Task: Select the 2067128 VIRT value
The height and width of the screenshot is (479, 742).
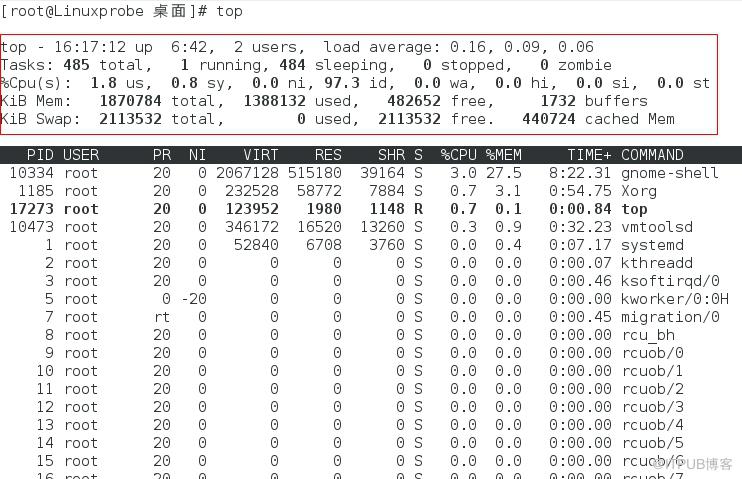Action: pos(247,173)
